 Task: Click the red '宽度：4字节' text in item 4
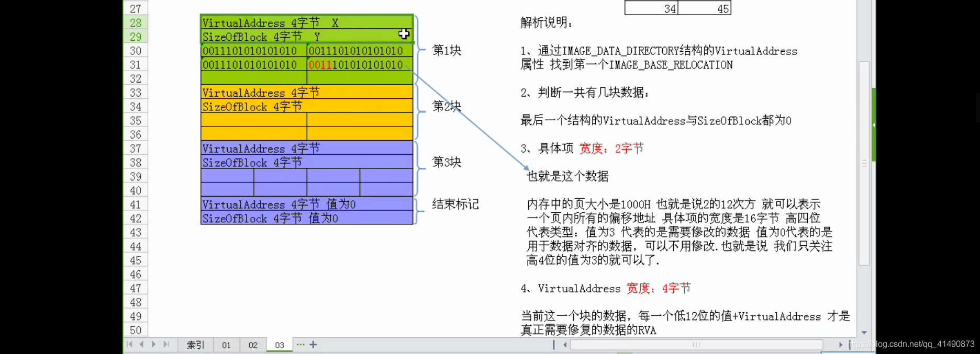coord(659,288)
